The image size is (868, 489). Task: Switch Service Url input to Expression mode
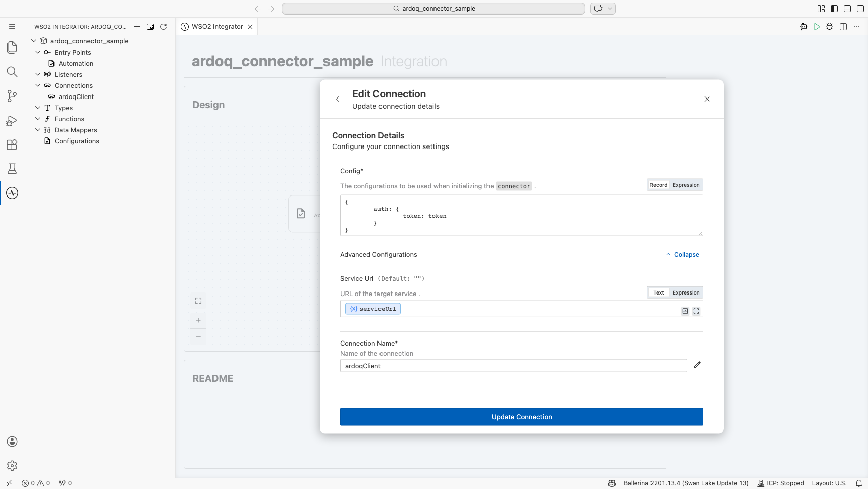686,293
